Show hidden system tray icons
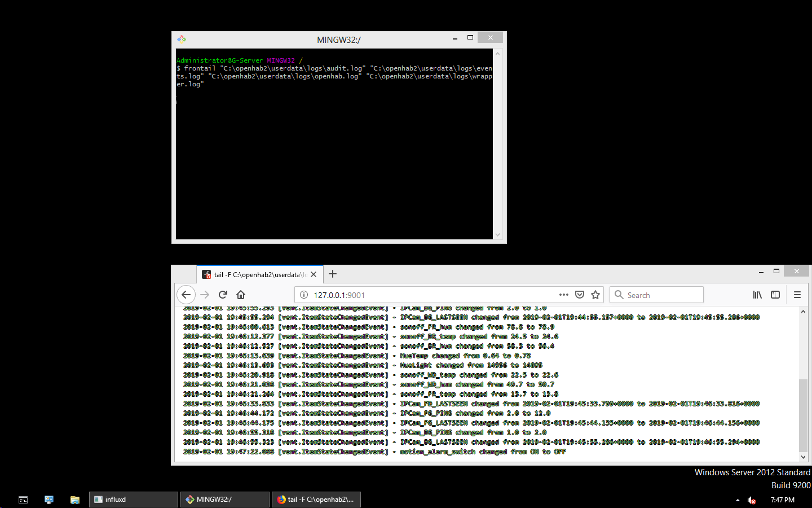 click(x=738, y=500)
